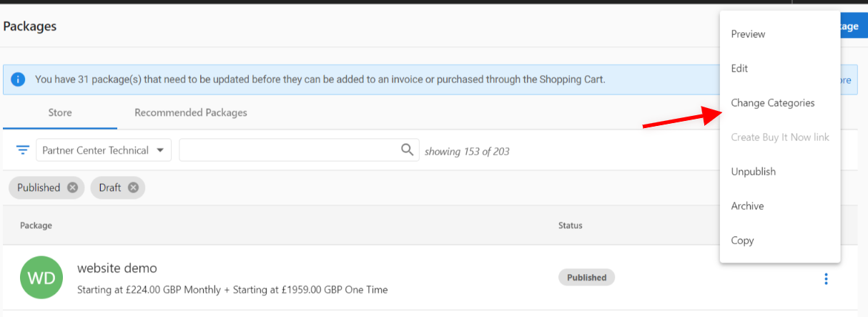Switch to the Recommended Packages tab
This screenshot has width=868, height=317.
click(x=191, y=113)
